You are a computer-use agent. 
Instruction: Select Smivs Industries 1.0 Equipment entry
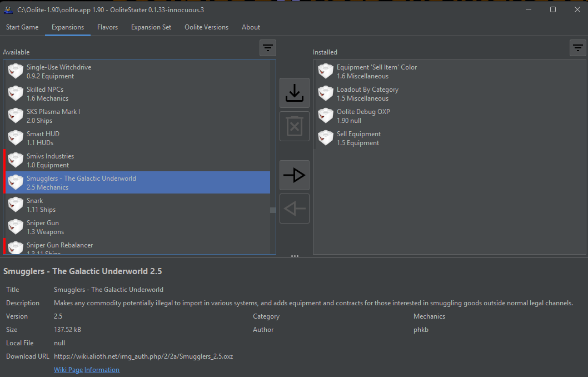(137, 160)
